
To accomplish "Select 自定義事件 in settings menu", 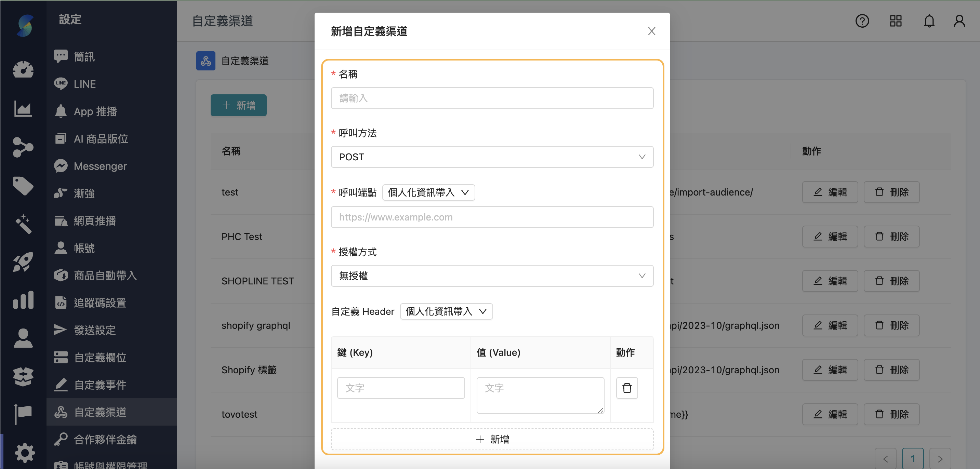I will click(x=100, y=385).
